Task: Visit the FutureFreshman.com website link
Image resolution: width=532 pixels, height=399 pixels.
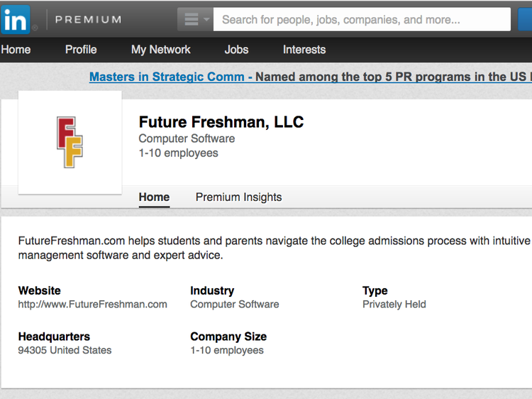Action: coord(93,305)
